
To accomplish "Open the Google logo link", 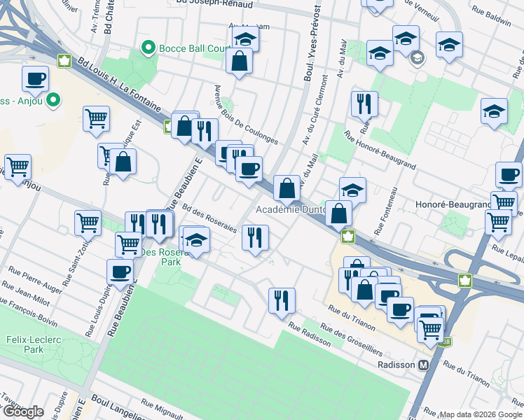I will (23, 412).
